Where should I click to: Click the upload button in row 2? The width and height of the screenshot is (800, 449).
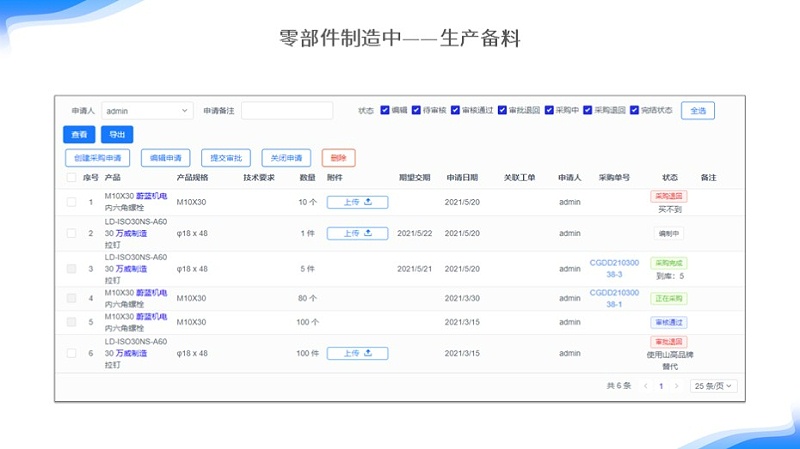(x=357, y=233)
